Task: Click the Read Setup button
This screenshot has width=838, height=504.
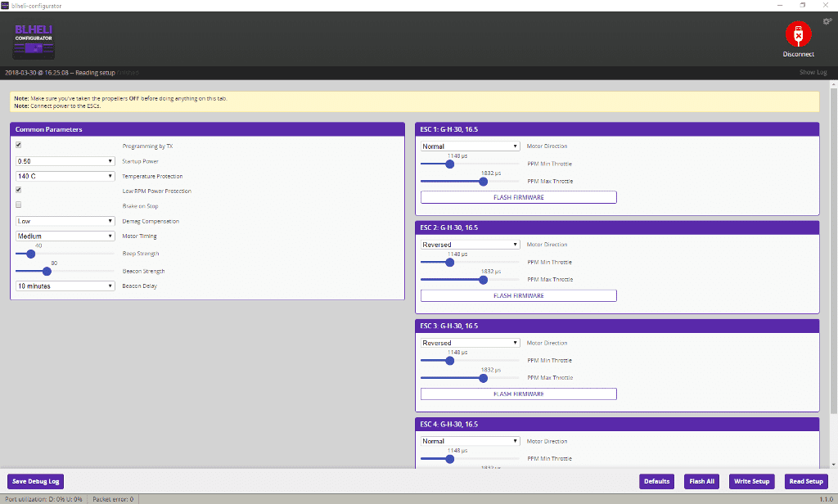Action: click(x=806, y=481)
